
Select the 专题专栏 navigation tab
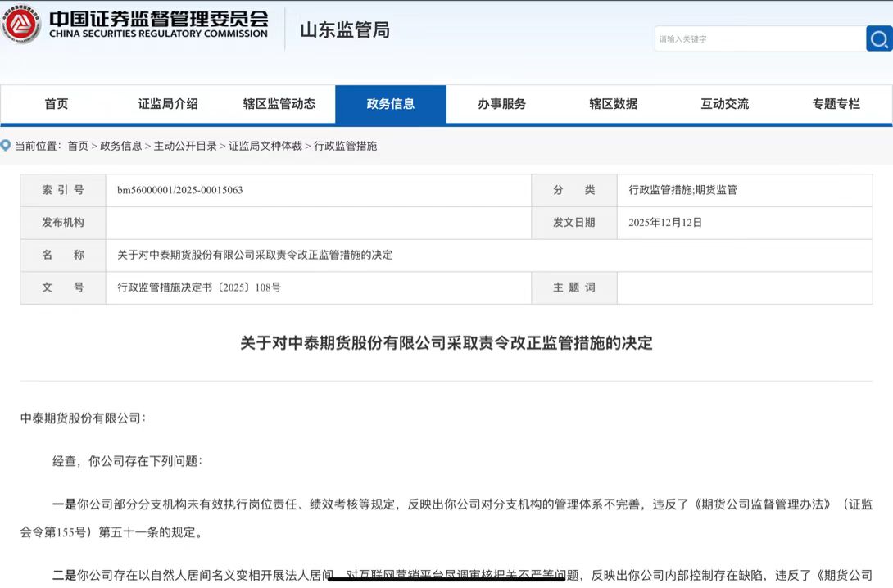coord(836,104)
